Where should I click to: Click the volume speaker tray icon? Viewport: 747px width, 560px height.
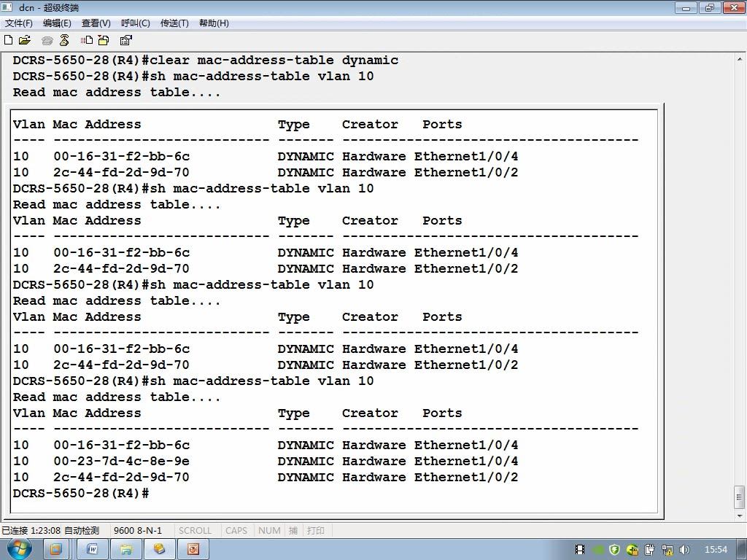(684, 550)
